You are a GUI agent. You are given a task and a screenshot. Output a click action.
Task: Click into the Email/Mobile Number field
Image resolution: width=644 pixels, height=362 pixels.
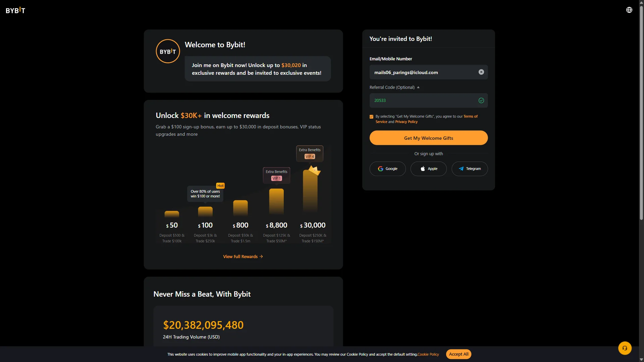click(424, 72)
